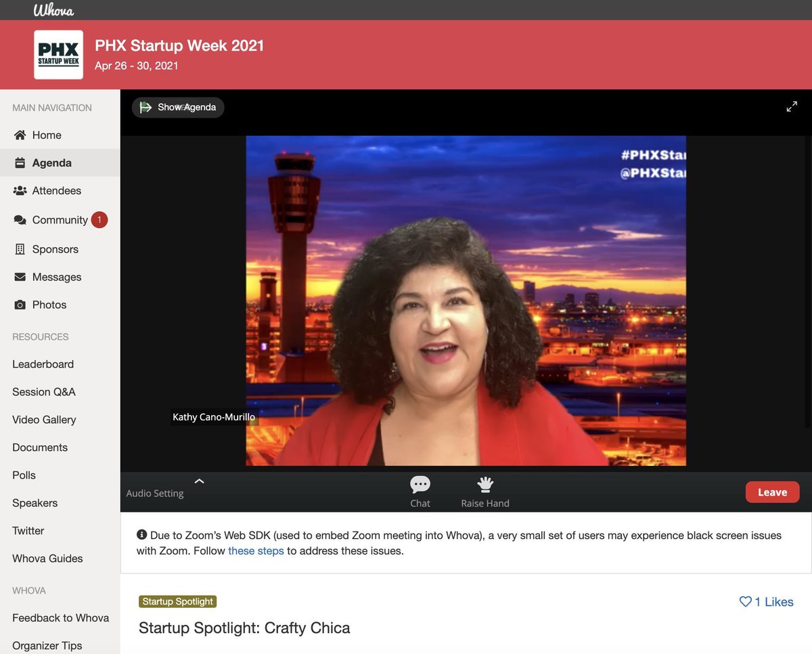Select Agenda in main navigation

click(x=51, y=162)
